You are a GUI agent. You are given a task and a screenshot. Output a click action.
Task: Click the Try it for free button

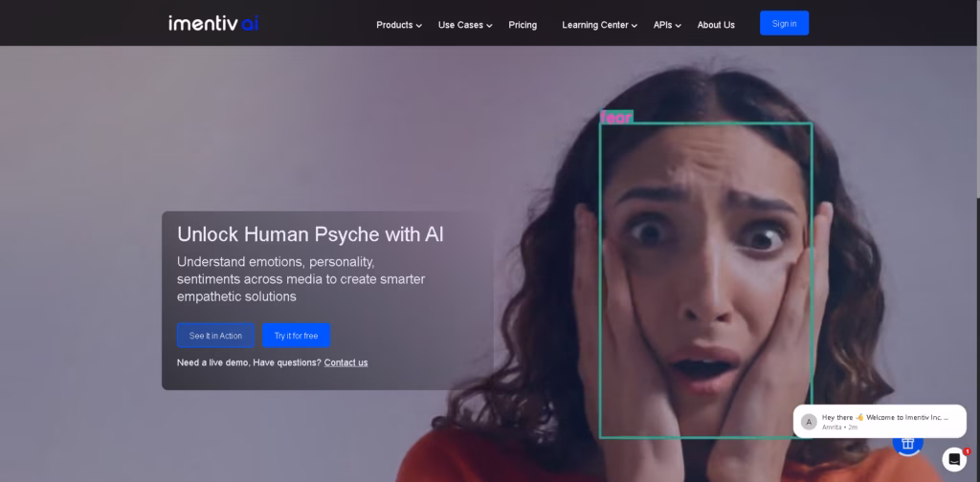[296, 336]
